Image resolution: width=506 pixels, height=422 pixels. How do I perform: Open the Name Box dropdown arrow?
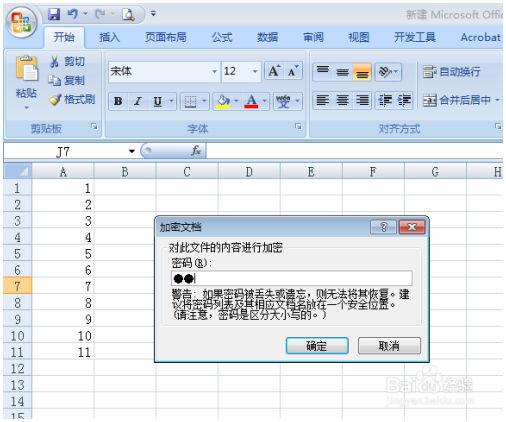tap(132, 151)
